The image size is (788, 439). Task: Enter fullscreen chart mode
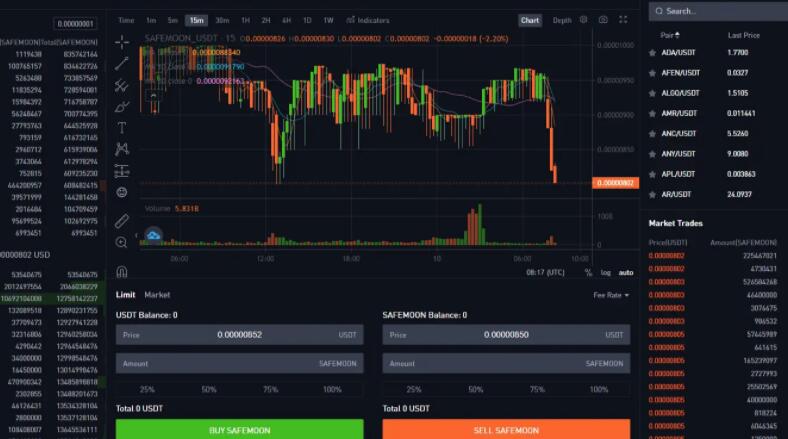[623, 20]
